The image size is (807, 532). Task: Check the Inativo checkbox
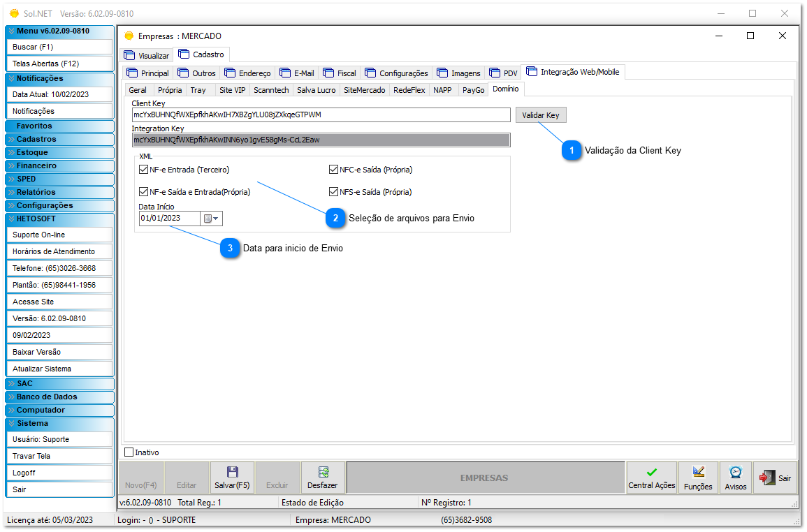(127, 452)
